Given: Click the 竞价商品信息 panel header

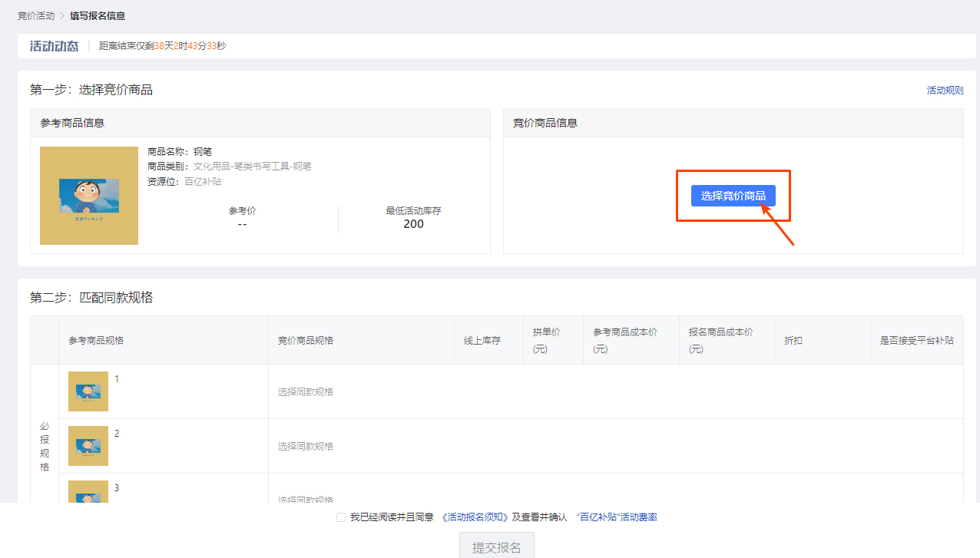Looking at the screenshot, I should tap(547, 123).
